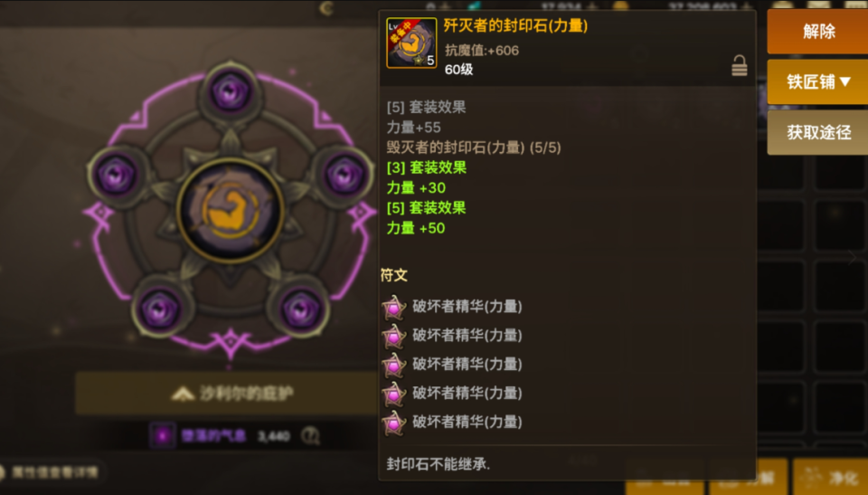Select the central strength seal stone emblem
The height and width of the screenshot is (495, 868).
pyautogui.click(x=230, y=211)
